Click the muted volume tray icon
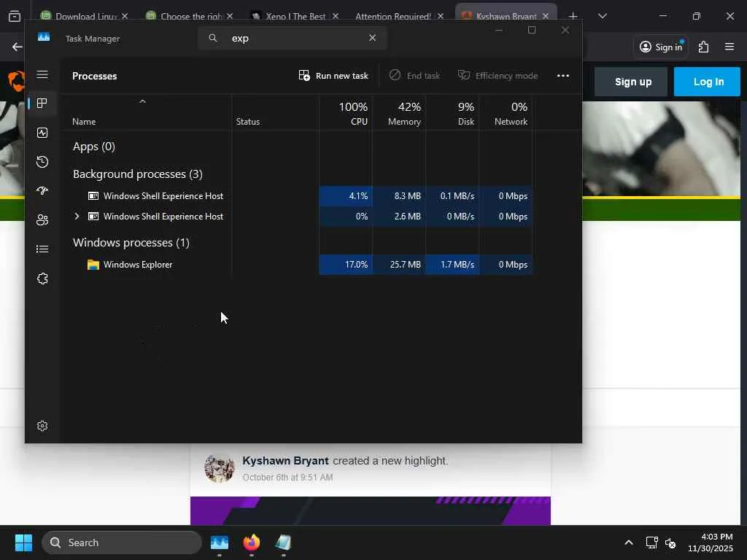 [x=671, y=542]
